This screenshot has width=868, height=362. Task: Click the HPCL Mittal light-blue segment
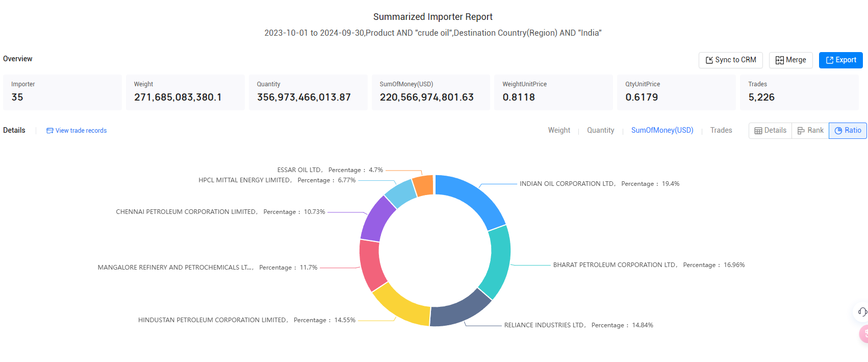401,193
